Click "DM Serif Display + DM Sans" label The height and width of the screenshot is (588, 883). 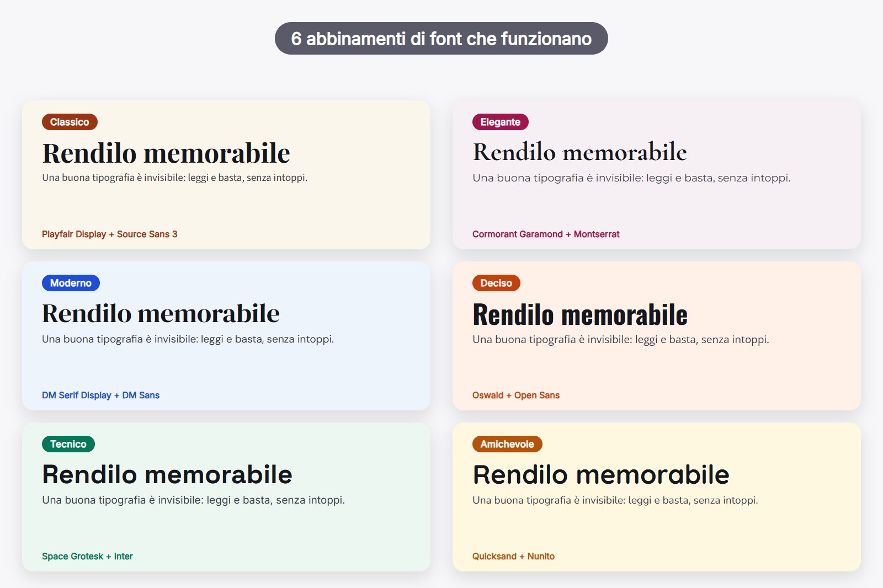click(x=100, y=395)
